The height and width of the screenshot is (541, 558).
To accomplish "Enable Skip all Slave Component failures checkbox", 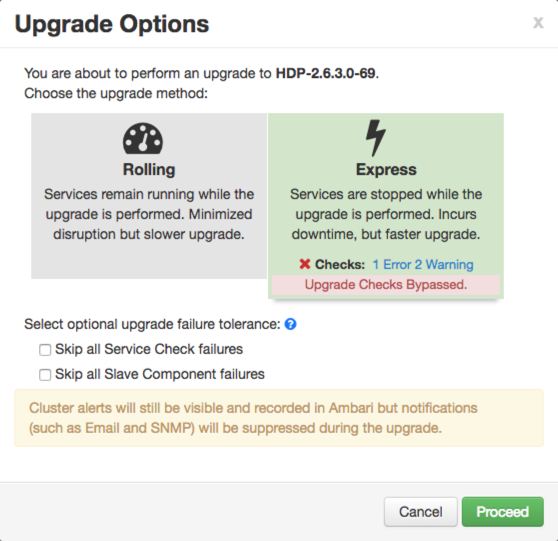I will (x=45, y=374).
